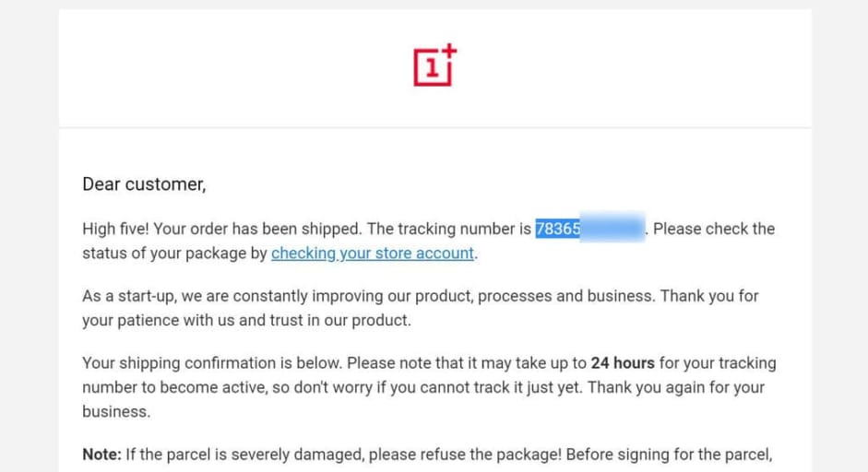Click the 'Dear customer,' greeting
This screenshot has width=868, height=472.
[x=144, y=184]
